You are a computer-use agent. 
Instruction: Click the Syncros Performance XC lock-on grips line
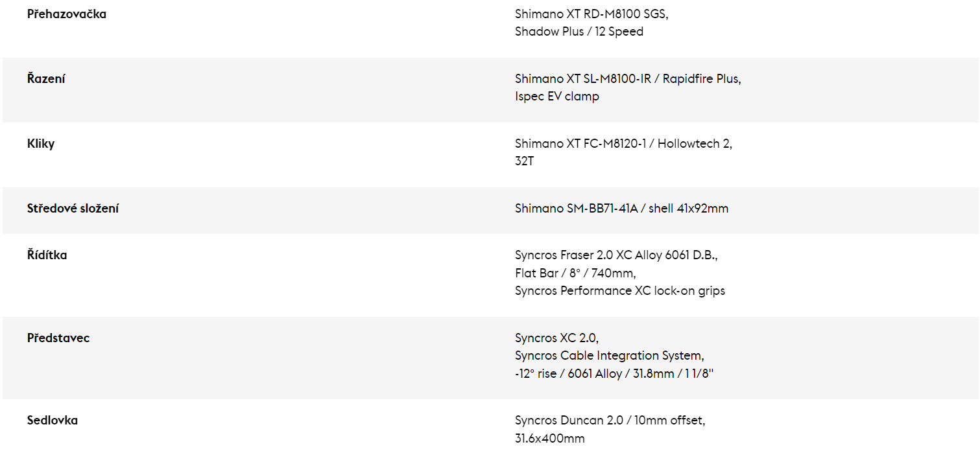tap(620, 291)
